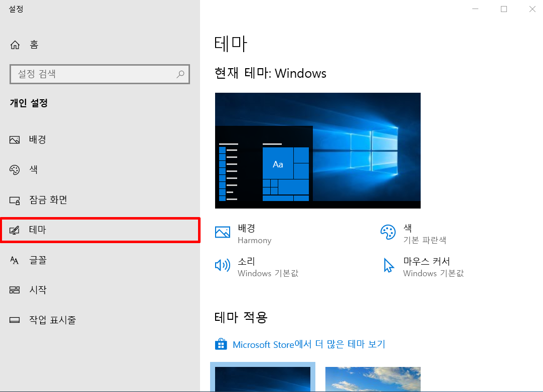
Task: Click the 현재 테마: Windows heading
Action: pos(270,73)
